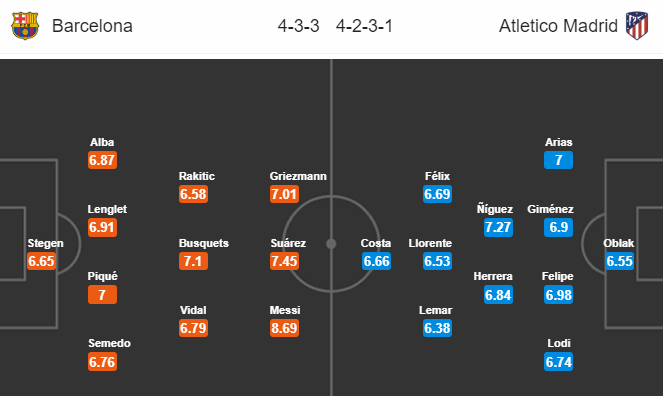
Task: Select Arias's rating badge showing 7
Action: tap(559, 160)
